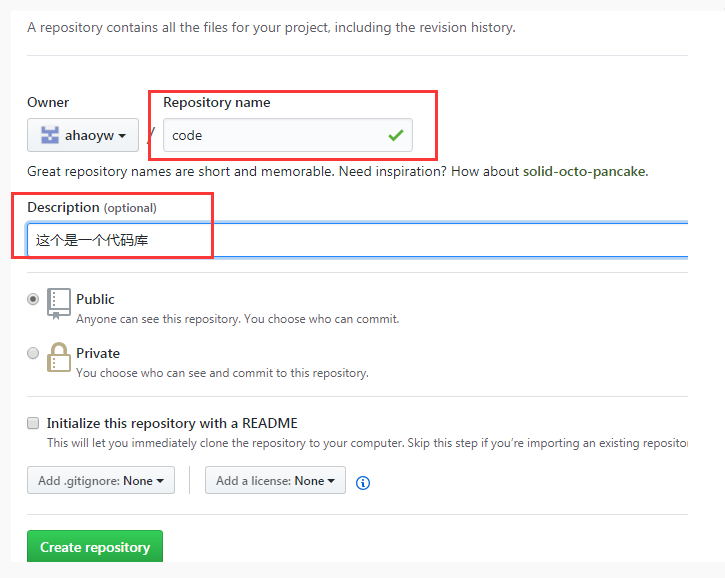
Task: Use the solid-octo-pancake name suggestion
Action: [x=584, y=172]
